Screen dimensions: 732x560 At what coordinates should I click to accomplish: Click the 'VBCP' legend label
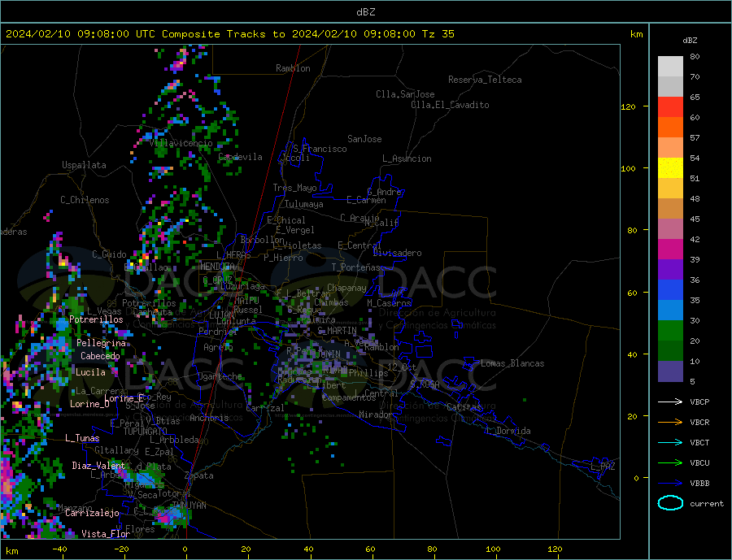[x=699, y=402]
